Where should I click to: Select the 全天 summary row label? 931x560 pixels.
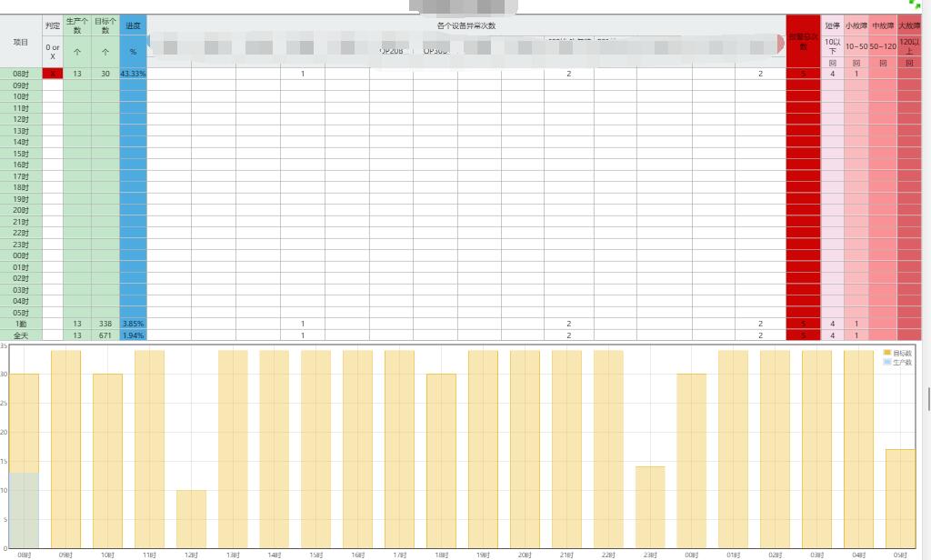21,335
